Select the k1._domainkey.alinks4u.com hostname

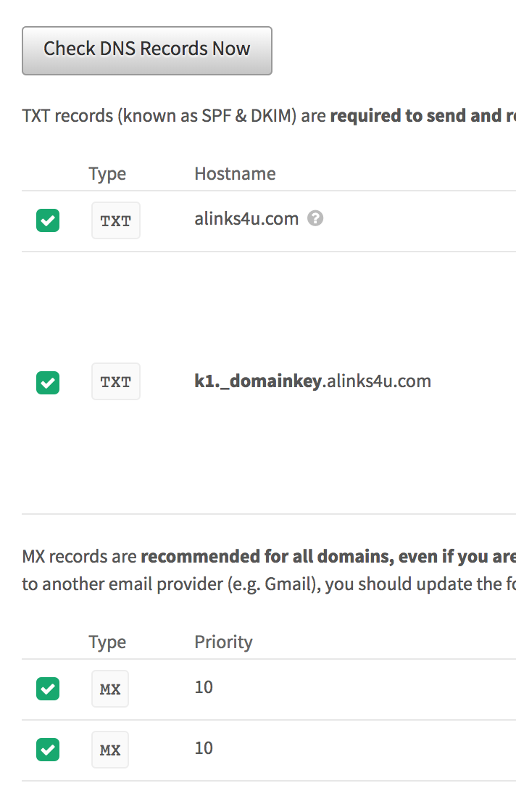pyautogui.click(x=312, y=381)
